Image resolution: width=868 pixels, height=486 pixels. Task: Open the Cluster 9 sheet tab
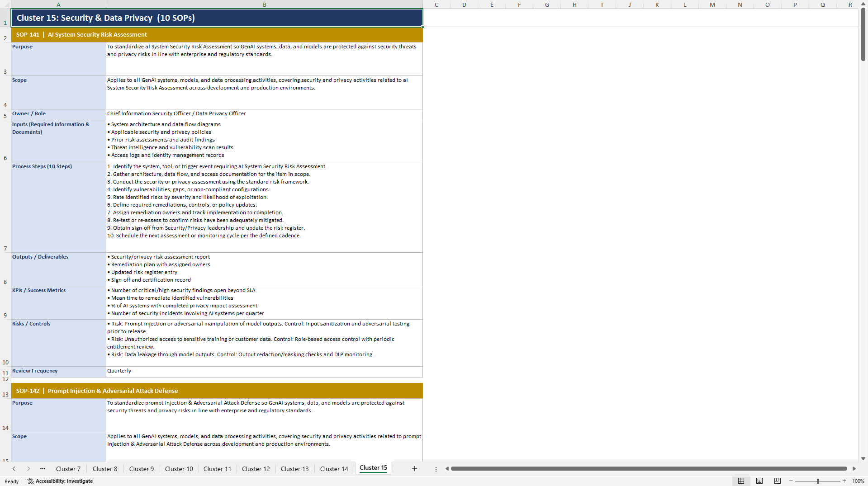(142, 469)
